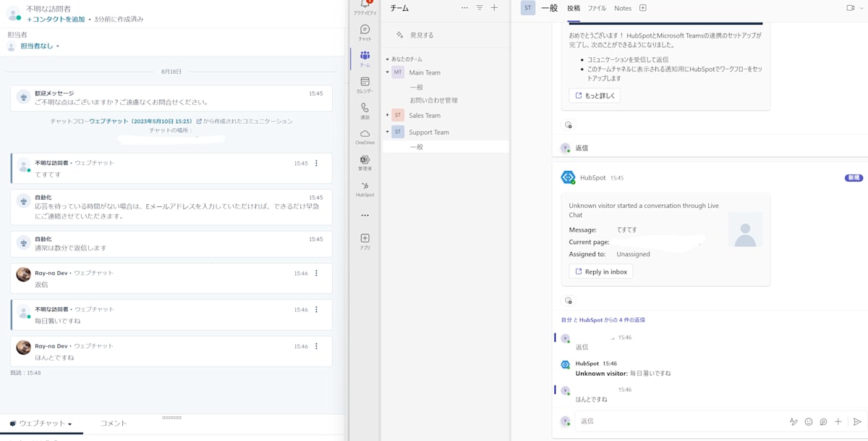Open the Calls (通話) section in Teams
This screenshot has width=868, height=441.
pos(365,111)
